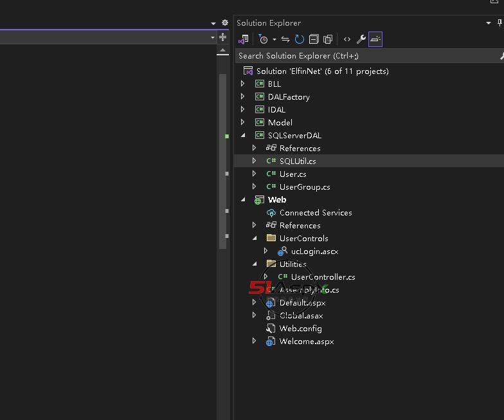The height and width of the screenshot is (420, 504).
Task: Toggle Preview Selected Items button
Action: coord(375,39)
